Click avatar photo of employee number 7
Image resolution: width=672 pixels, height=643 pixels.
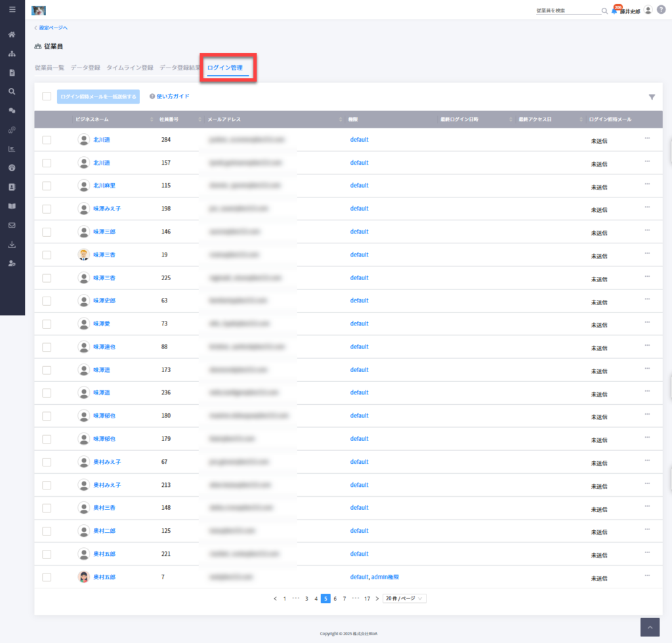83,577
